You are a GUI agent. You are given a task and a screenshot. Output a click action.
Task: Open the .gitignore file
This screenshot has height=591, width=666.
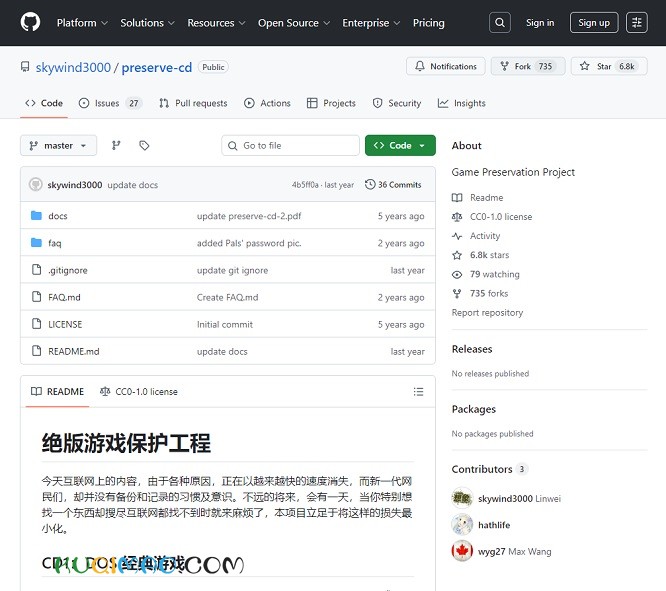tap(68, 270)
